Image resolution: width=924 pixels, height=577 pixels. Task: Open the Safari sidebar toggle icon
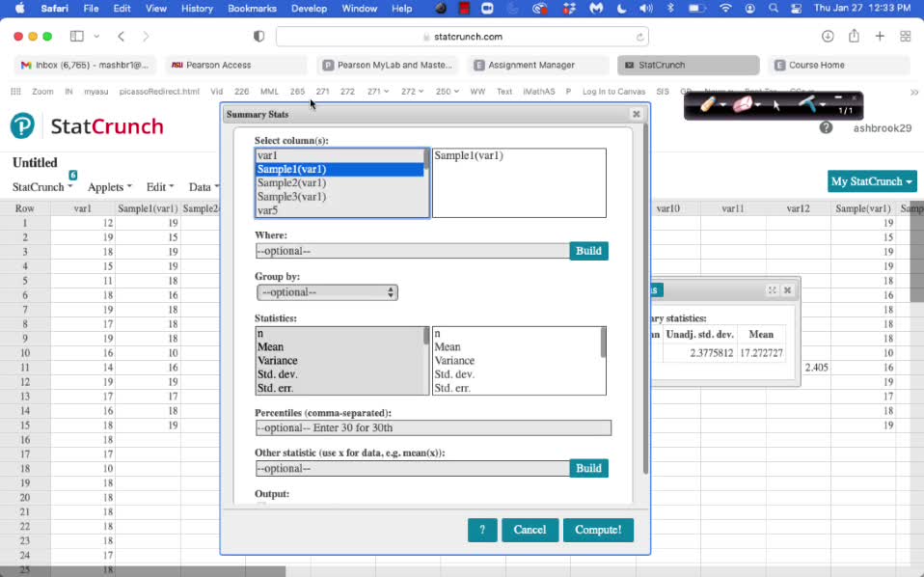76,37
